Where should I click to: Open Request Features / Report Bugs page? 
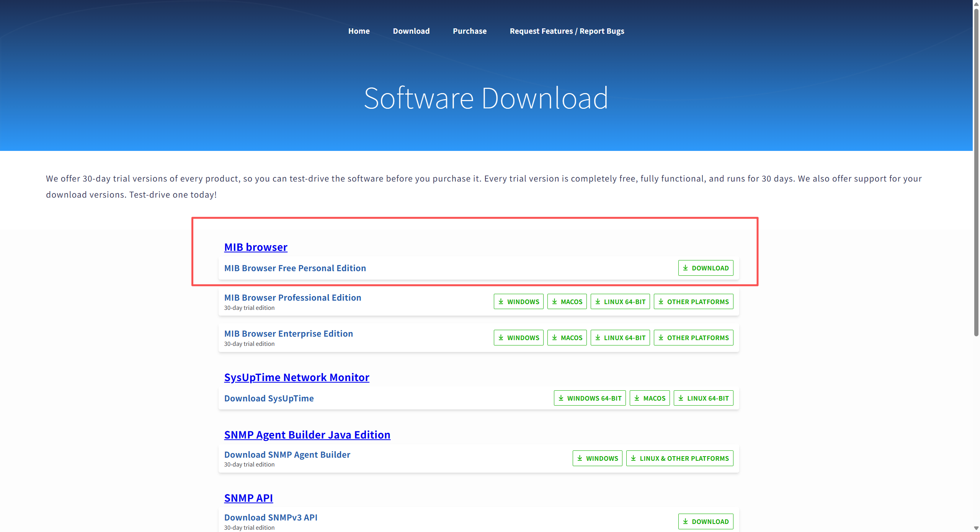coord(567,31)
